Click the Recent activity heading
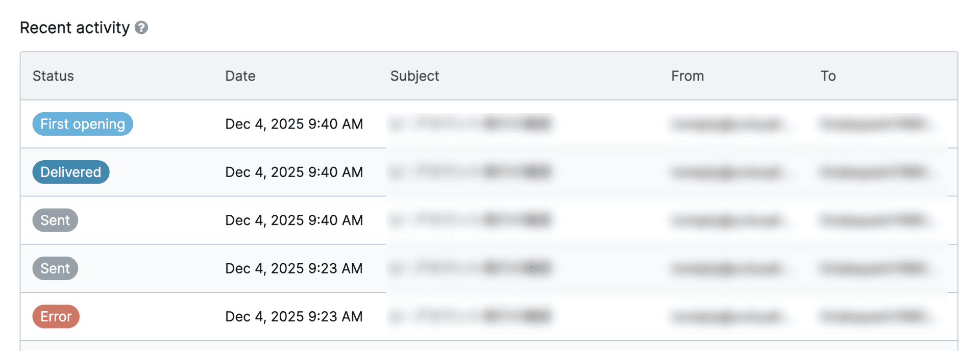 [x=75, y=28]
